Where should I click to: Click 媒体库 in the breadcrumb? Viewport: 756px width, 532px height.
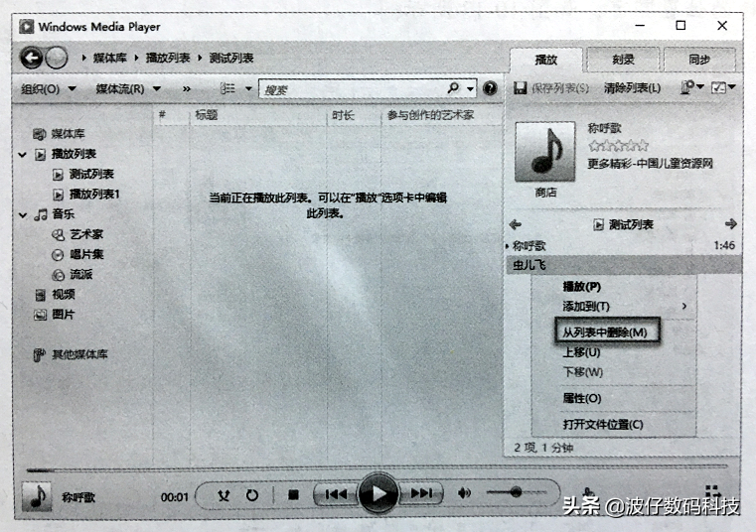pos(110,58)
